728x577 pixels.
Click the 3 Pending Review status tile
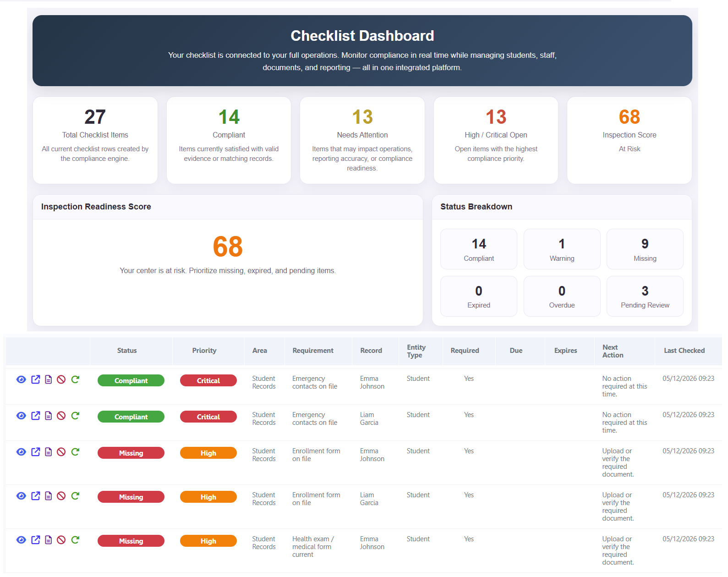click(x=645, y=297)
